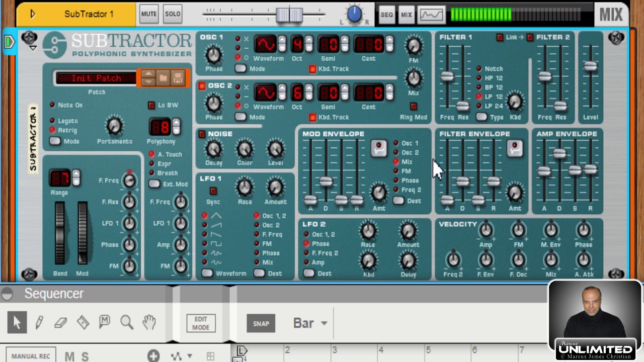This screenshot has height=362, width=644.
Task: Enable Lo BW option
Action: click(x=151, y=105)
